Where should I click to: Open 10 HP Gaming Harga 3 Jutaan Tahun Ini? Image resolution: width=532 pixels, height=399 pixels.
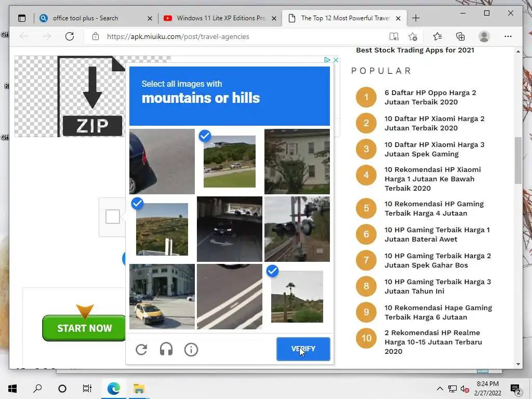pyautogui.click(x=437, y=286)
